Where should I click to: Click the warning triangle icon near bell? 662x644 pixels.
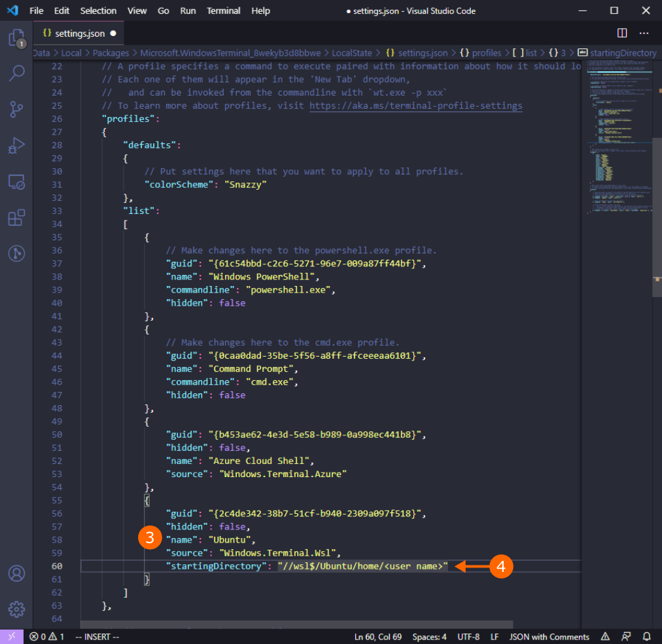pyautogui.click(x=605, y=636)
